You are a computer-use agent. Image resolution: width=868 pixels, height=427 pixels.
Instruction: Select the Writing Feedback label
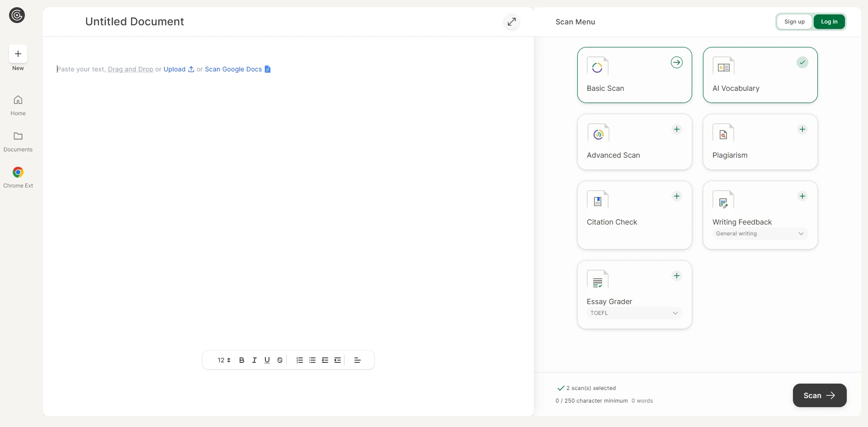coord(742,222)
